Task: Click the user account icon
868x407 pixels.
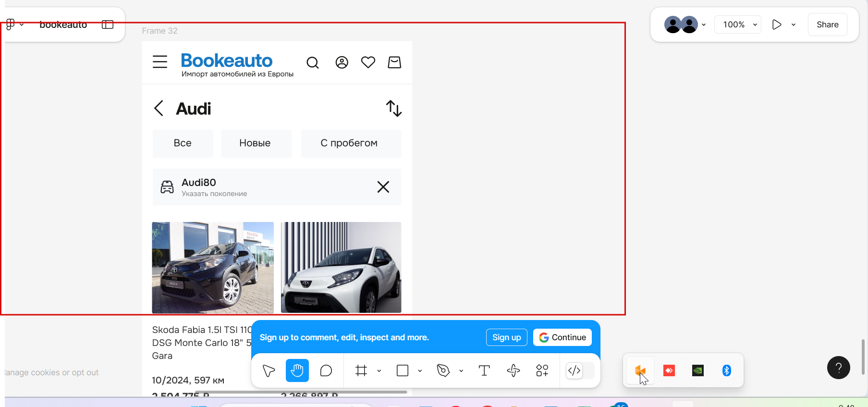Action: tap(342, 62)
